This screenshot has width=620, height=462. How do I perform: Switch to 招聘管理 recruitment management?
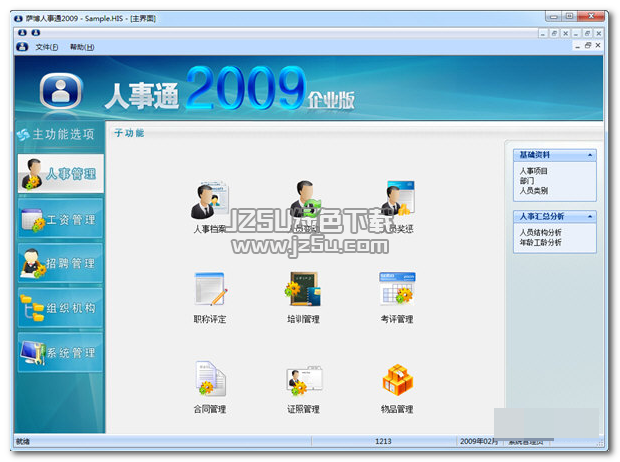coord(60,263)
